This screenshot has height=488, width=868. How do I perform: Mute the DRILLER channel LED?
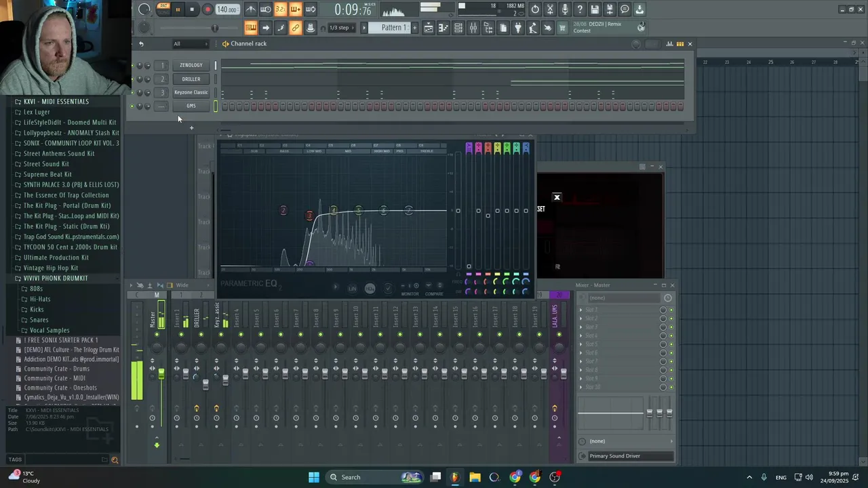(132, 79)
